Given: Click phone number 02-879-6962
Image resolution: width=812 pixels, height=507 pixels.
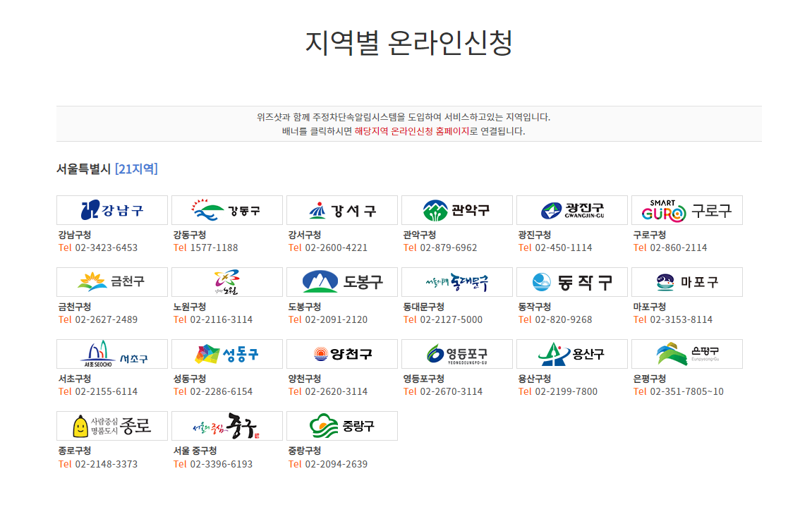Looking at the screenshot, I should [x=449, y=248].
